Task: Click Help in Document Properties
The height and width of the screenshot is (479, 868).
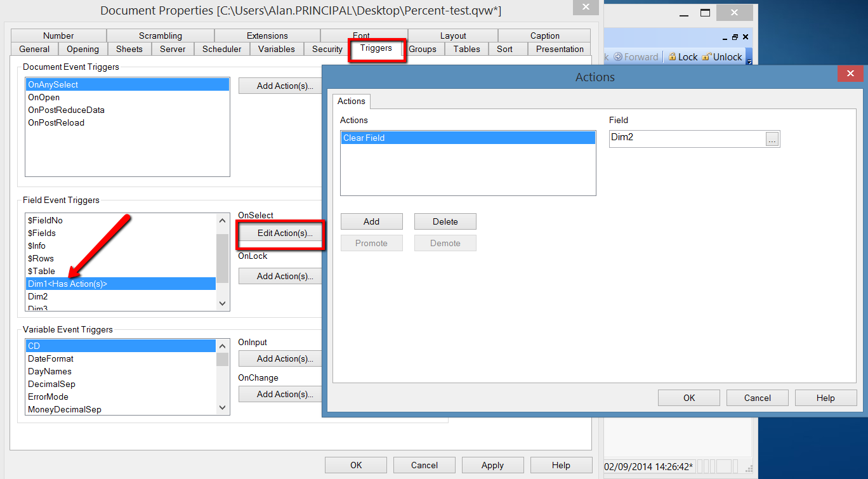Action: (x=562, y=465)
